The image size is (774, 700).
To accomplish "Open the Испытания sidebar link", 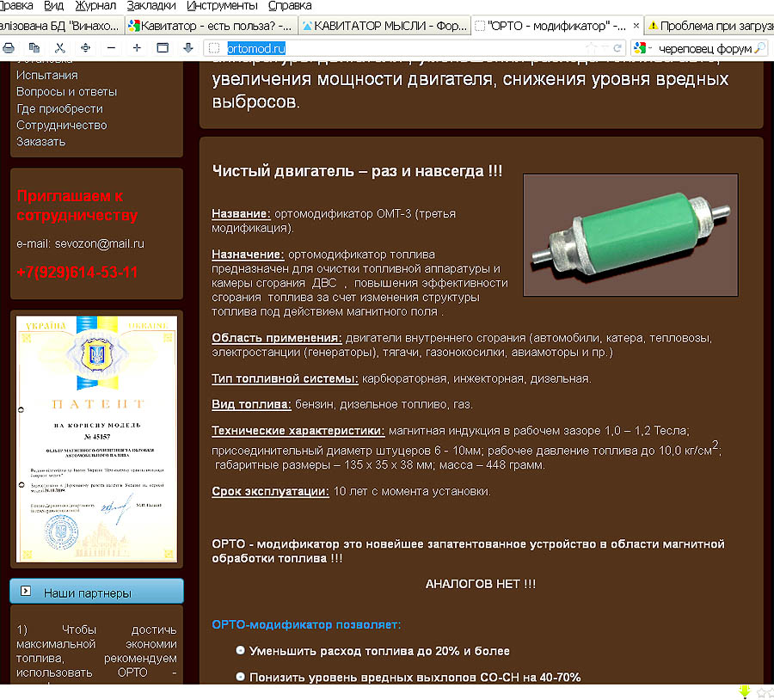I will 47,75.
